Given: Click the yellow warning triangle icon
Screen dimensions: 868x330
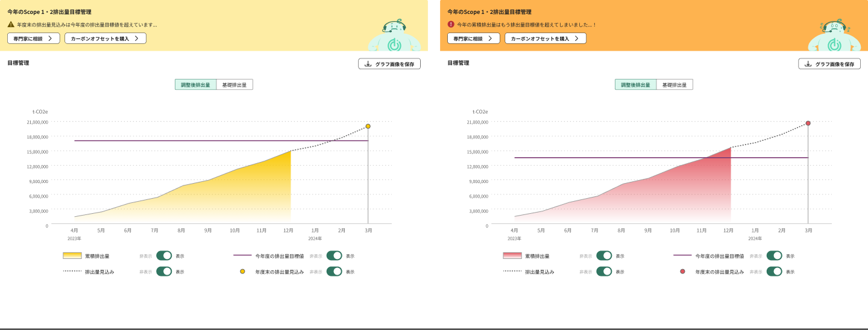Looking at the screenshot, I should (x=11, y=25).
